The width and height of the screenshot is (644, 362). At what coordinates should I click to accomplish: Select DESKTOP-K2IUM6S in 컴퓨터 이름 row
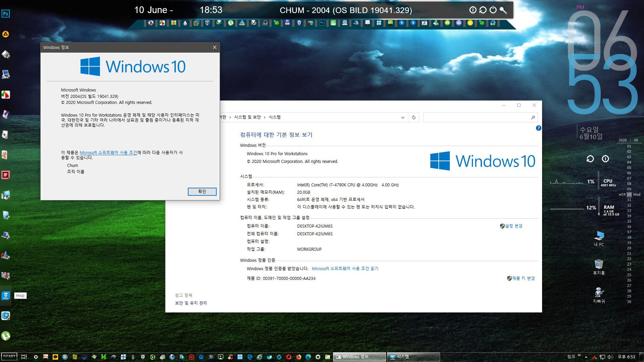[315, 226]
